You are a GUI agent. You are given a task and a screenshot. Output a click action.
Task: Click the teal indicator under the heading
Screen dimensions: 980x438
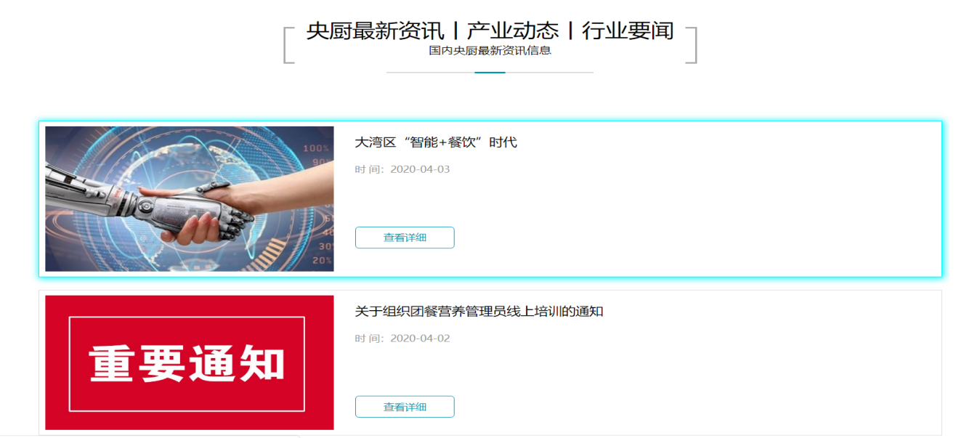click(490, 73)
